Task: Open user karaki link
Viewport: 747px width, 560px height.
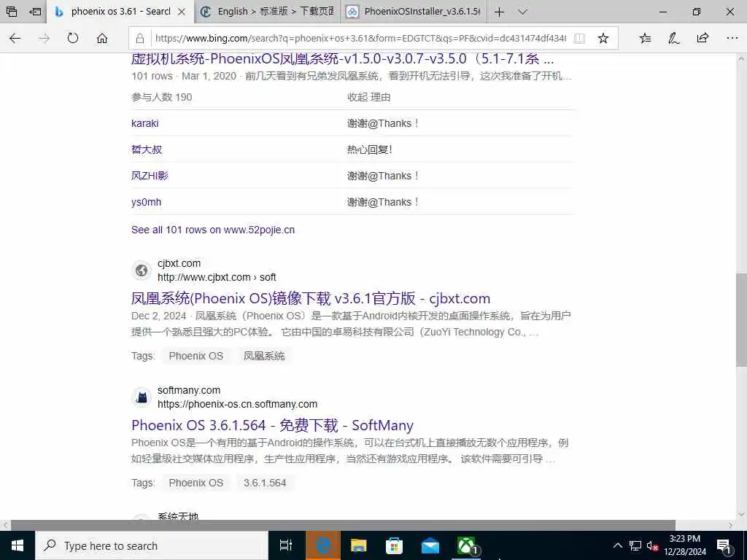Action: click(x=145, y=123)
